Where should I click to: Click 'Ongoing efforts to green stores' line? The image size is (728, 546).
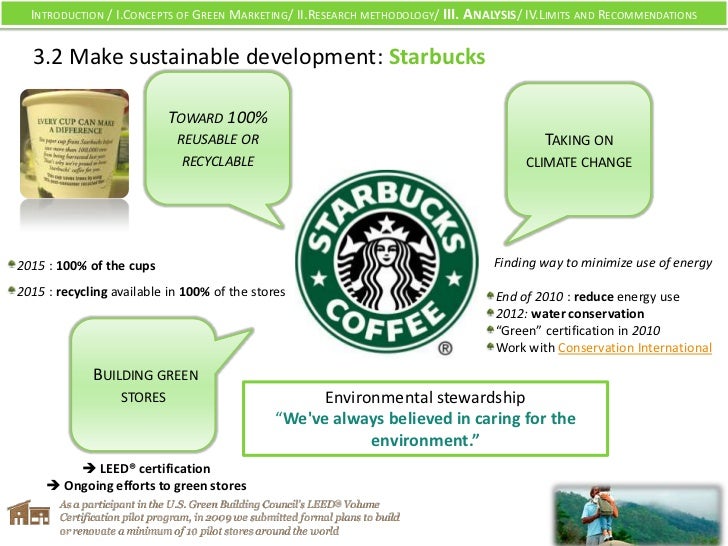click(146, 486)
